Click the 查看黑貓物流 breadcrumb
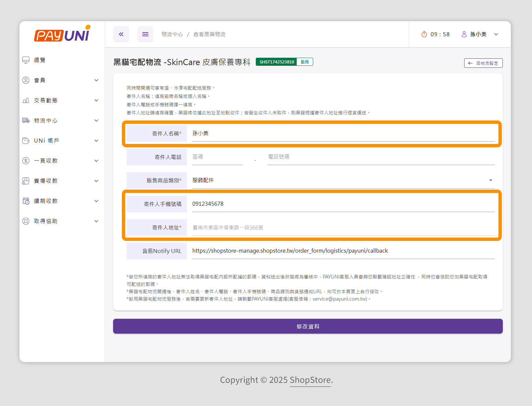The width and height of the screenshot is (532, 406). [x=209, y=34]
